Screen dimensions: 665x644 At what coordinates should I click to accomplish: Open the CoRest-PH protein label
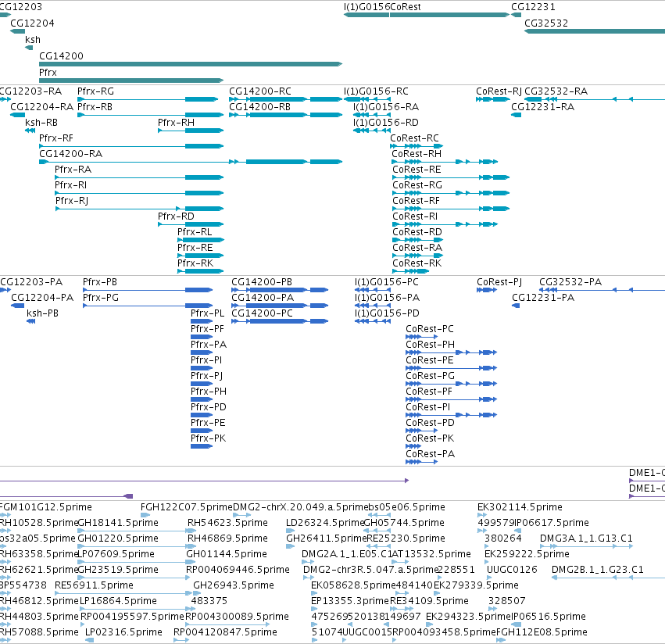tap(430, 345)
